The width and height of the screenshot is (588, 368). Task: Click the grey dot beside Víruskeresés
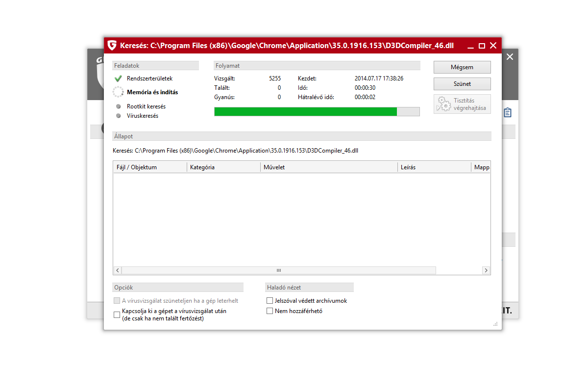(x=118, y=116)
